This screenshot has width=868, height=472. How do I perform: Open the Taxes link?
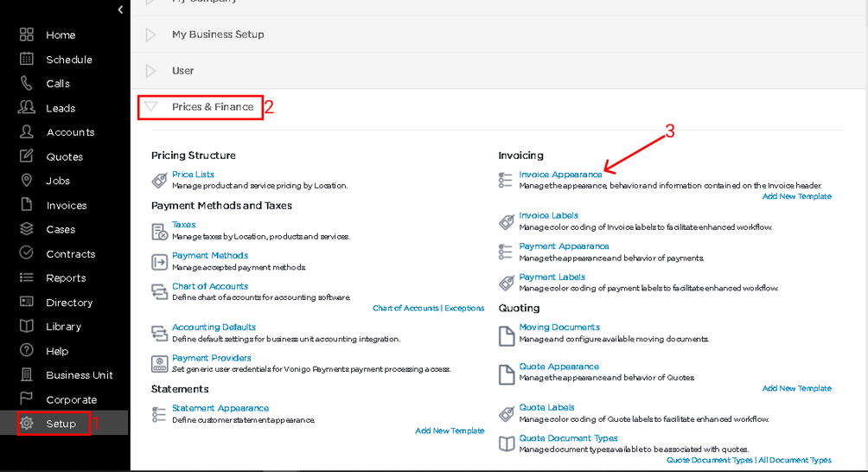point(184,225)
